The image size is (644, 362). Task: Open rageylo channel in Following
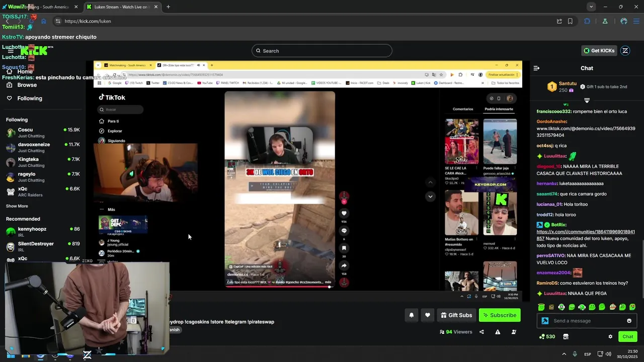pos(43,176)
